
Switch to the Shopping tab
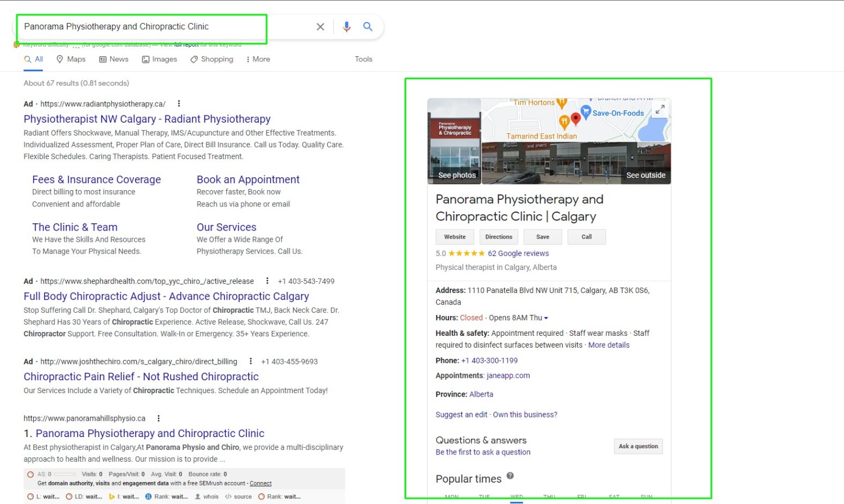point(212,59)
